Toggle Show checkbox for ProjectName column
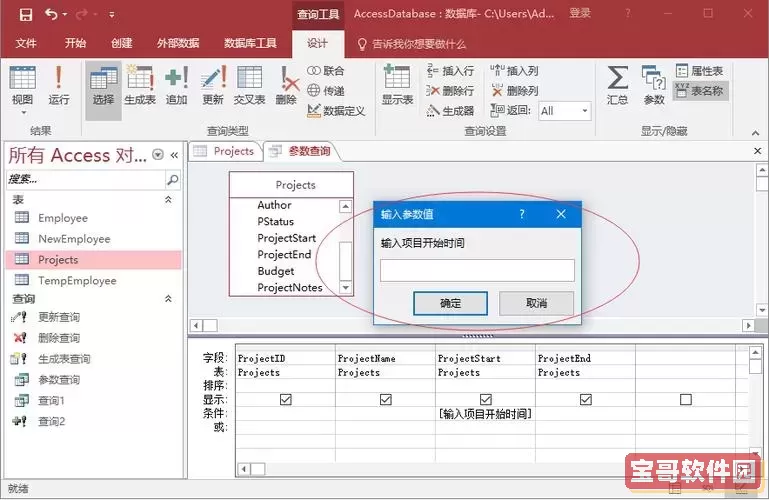This screenshot has width=769, height=500. point(385,400)
